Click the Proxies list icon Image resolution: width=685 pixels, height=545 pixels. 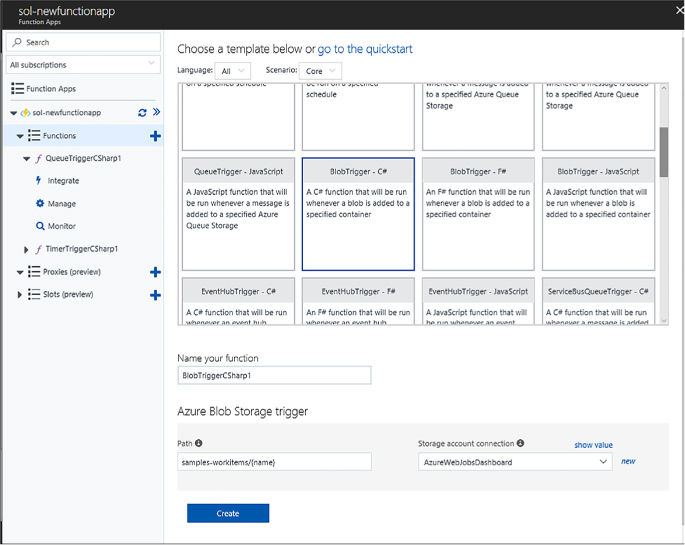[x=34, y=272]
